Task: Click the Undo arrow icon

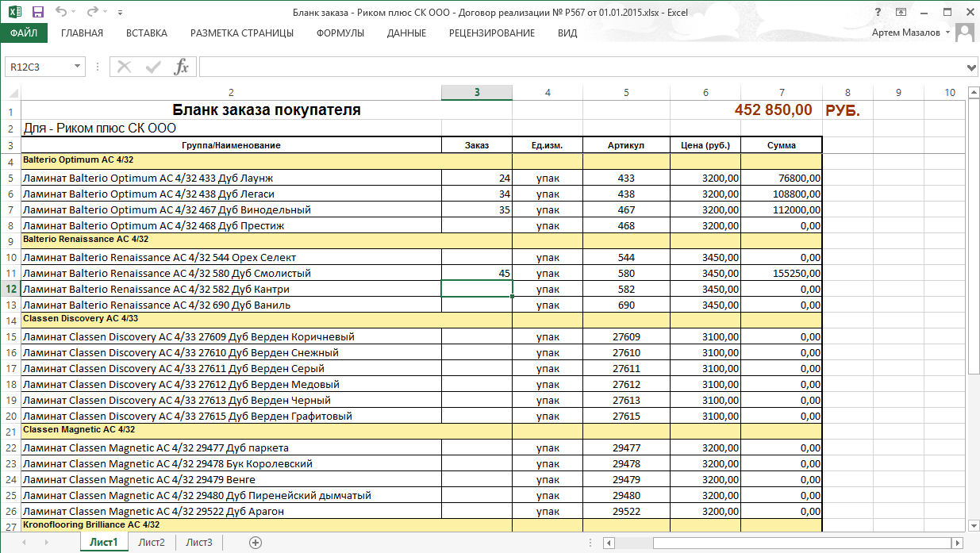Action: click(x=63, y=13)
